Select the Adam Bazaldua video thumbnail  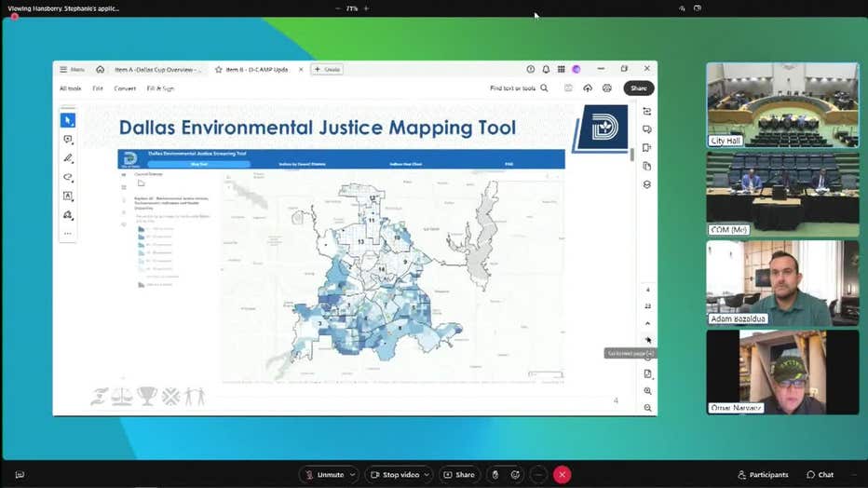[x=782, y=283]
